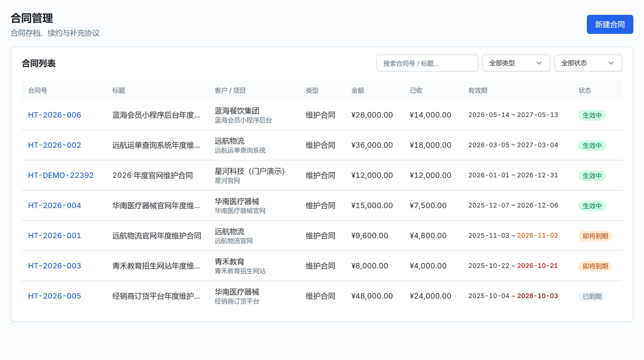This screenshot has width=644, height=360.
Task: Click the red expiry date 2026-10-03
Action: (538, 296)
